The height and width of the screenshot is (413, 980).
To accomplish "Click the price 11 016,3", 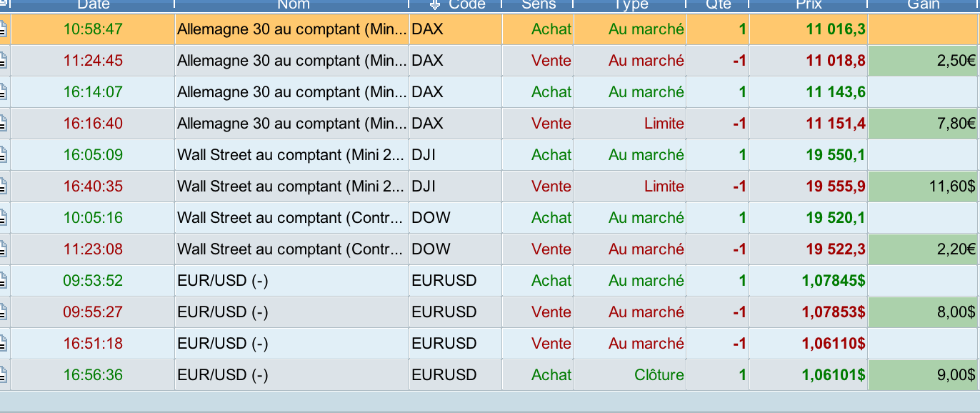I will tap(836, 29).
